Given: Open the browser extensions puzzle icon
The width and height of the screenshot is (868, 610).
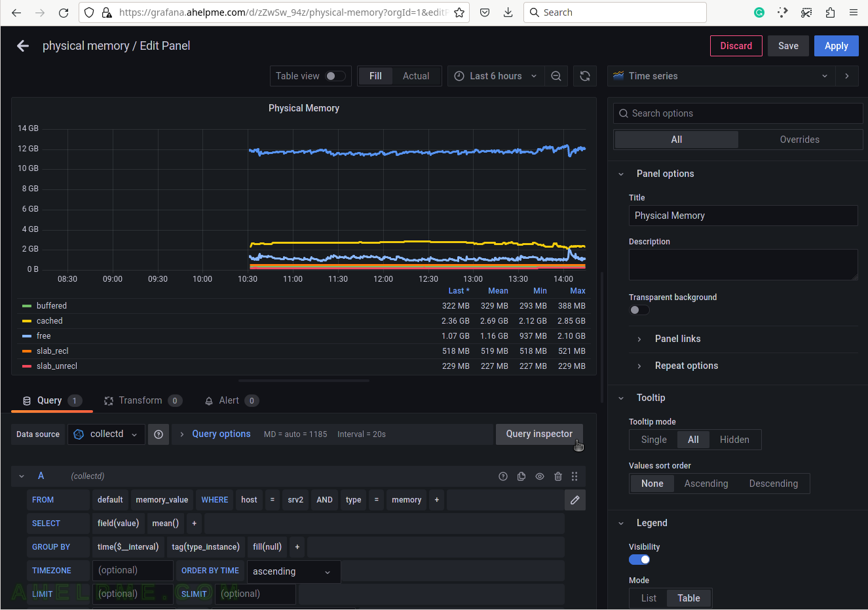Looking at the screenshot, I should [x=830, y=12].
